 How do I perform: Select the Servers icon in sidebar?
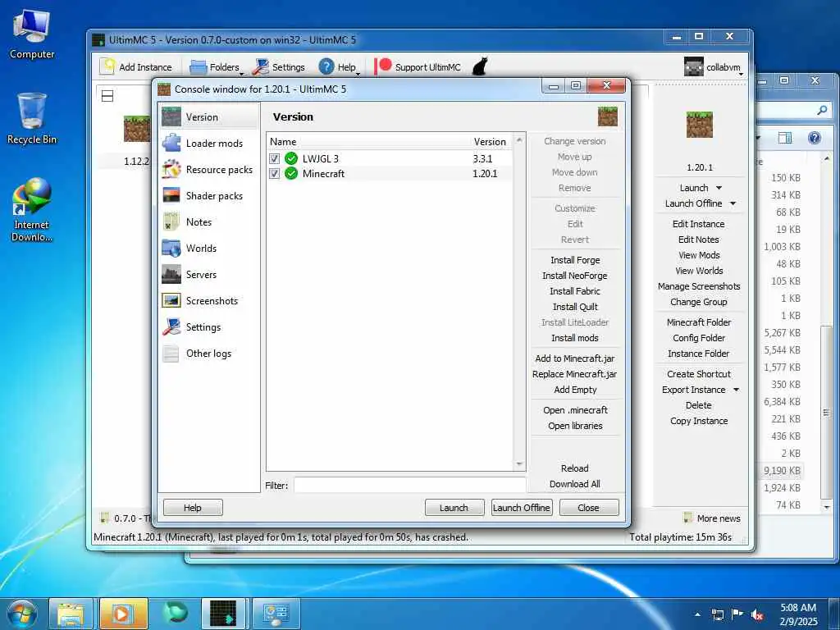171,274
